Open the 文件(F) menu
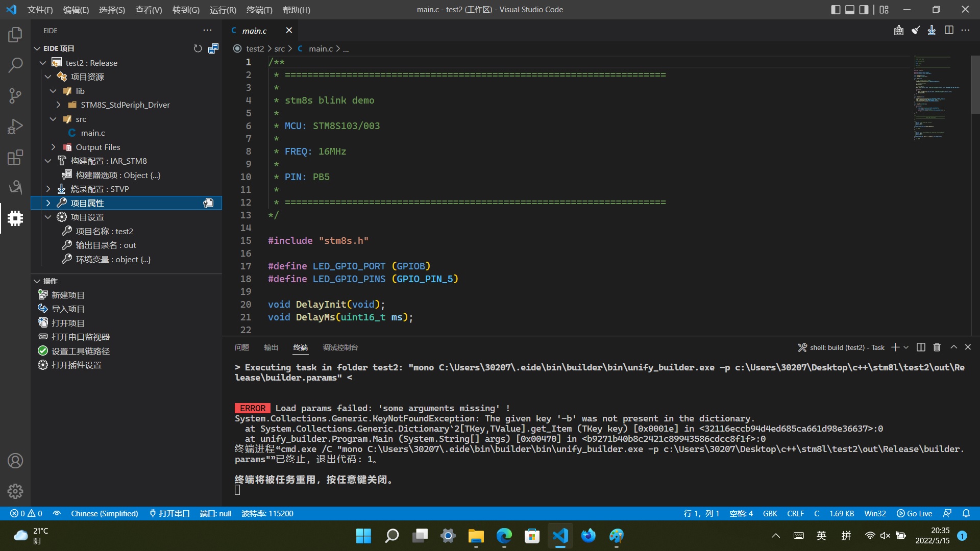Screen dimensions: 980x551 40,10
